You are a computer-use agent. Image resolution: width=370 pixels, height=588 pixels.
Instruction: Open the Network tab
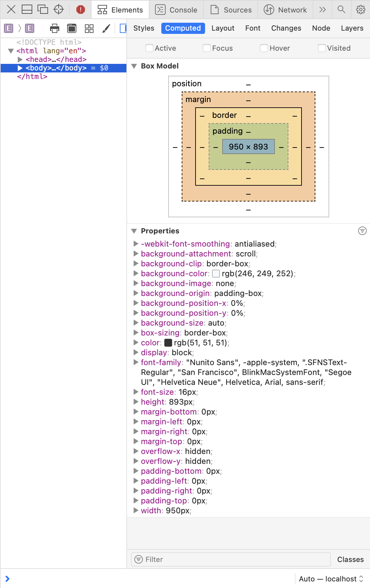[x=285, y=10]
